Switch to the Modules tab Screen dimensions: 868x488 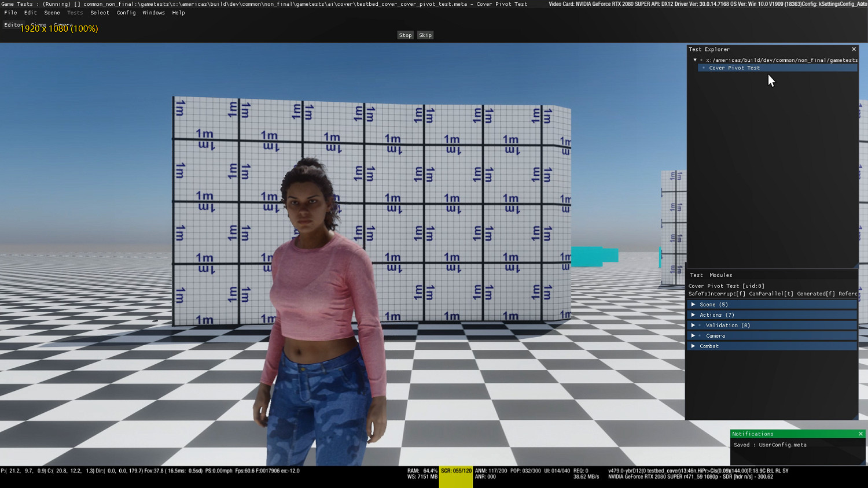pos(720,275)
